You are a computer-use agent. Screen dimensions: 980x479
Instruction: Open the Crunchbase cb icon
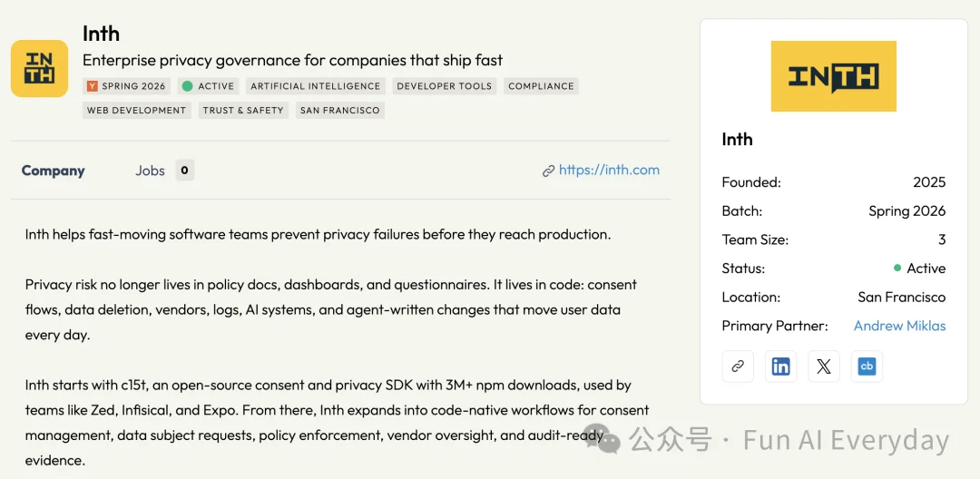867,367
